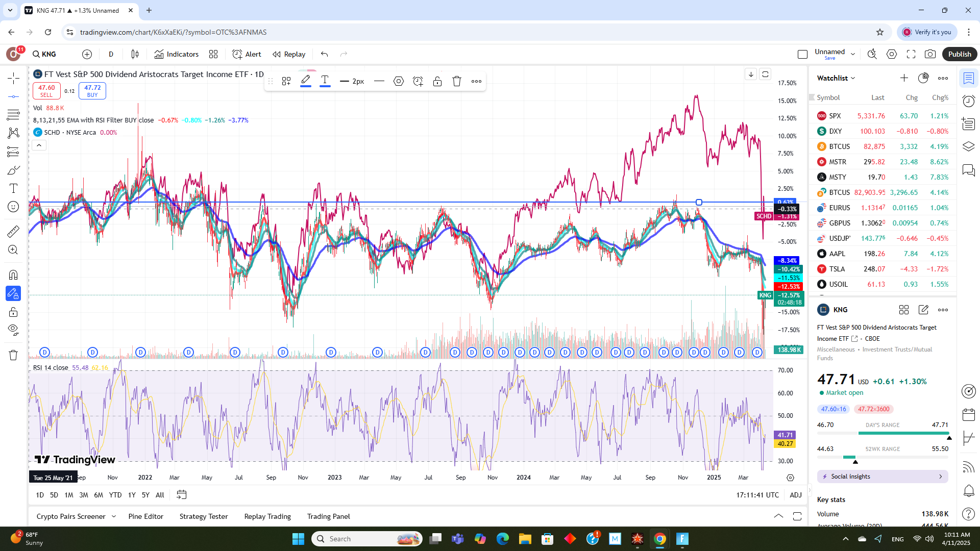Lock the selected drawing
The height and width of the screenshot is (551, 980).
(437, 81)
